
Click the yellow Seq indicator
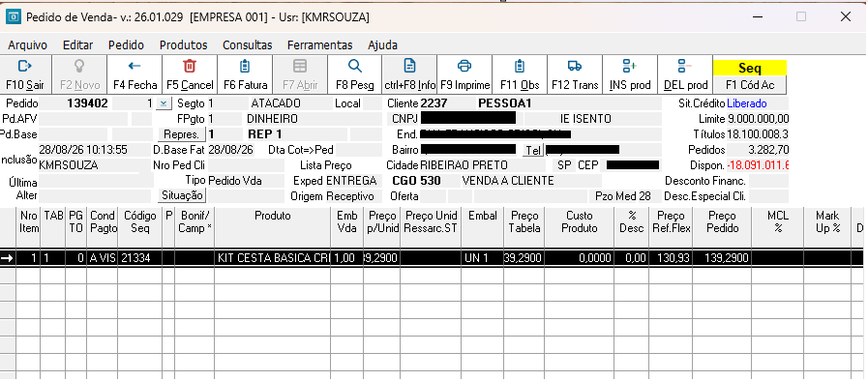point(750,68)
